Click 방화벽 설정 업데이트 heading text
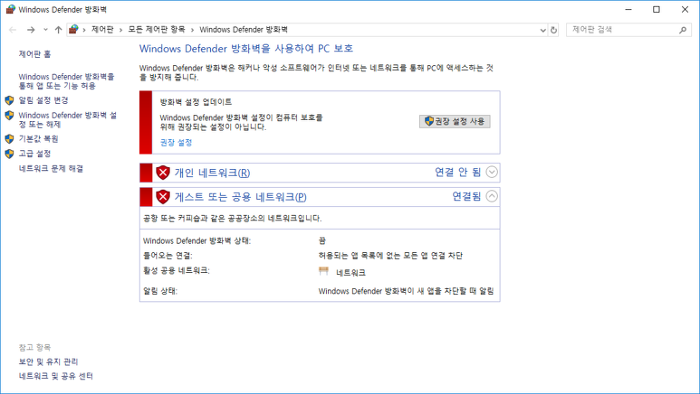 [x=196, y=102]
